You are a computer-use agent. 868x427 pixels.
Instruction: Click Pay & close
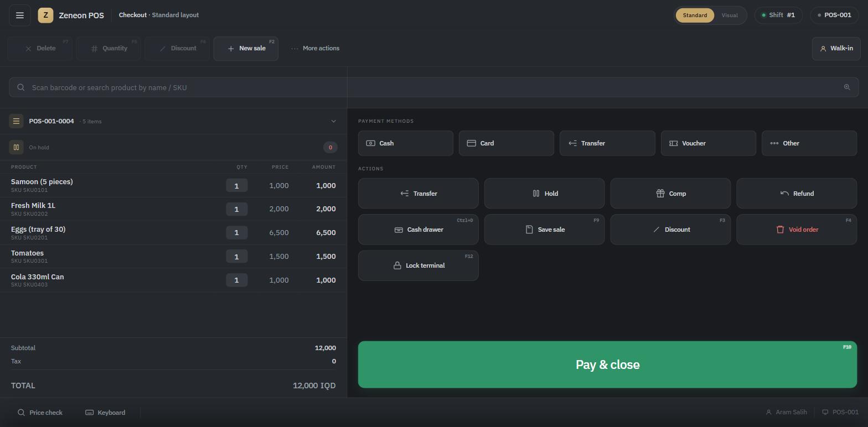coord(607,364)
